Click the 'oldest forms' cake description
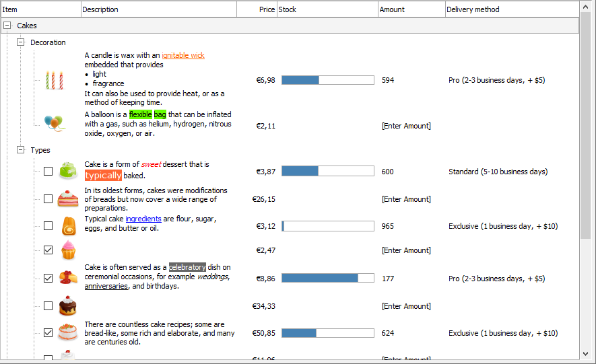The width and height of the screenshot is (596, 364). point(156,199)
